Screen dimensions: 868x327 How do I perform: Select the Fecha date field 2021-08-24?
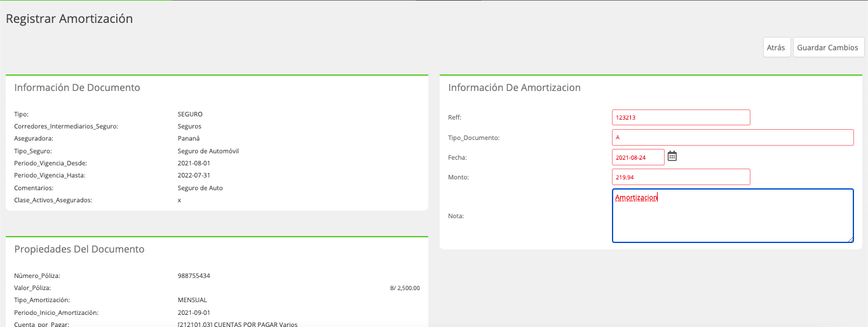coord(638,157)
